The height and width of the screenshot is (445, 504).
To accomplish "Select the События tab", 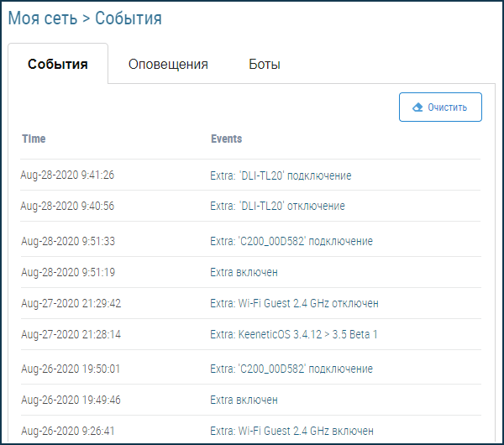I will click(x=58, y=65).
